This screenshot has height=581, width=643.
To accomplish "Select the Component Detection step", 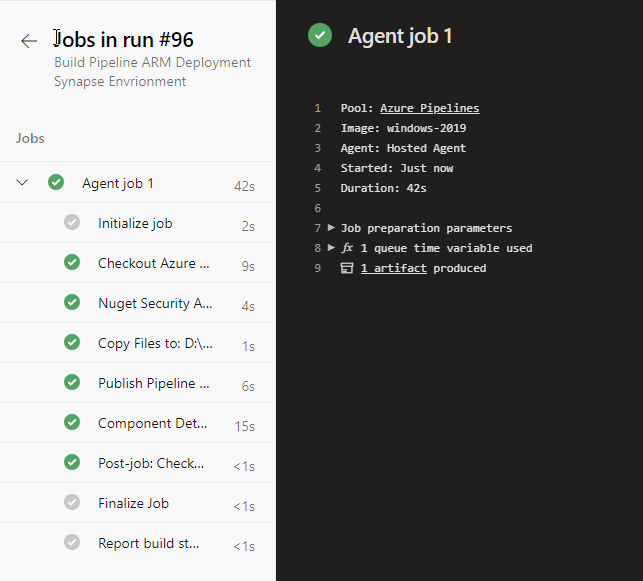I will 153,423.
